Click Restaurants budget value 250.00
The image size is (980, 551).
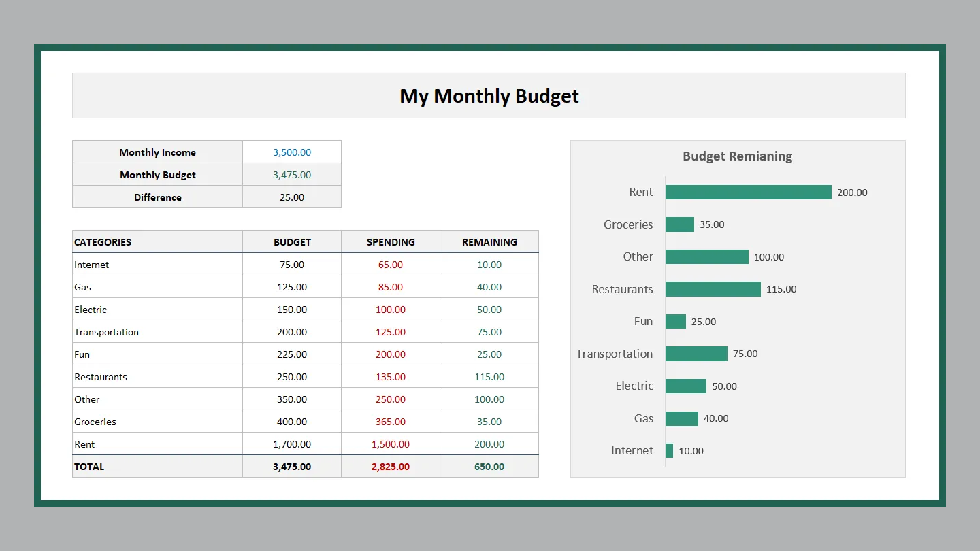(292, 377)
